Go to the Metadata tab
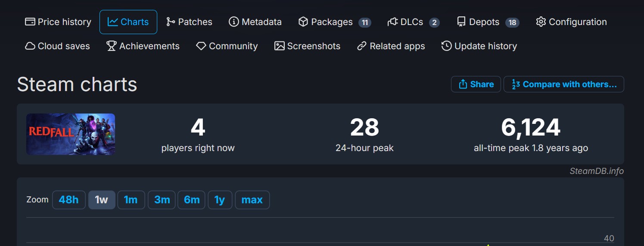Screen dimensions: 644x246 255,22
